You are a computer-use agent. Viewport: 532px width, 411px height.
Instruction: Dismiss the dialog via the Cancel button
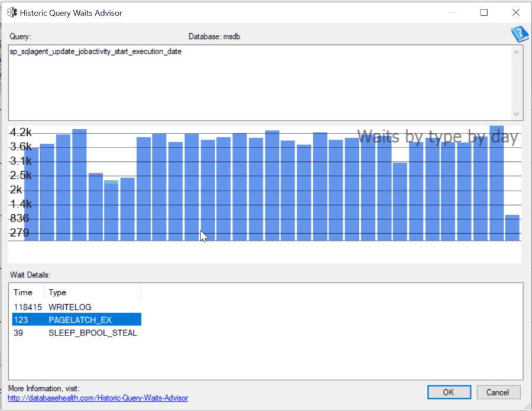(x=498, y=392)
